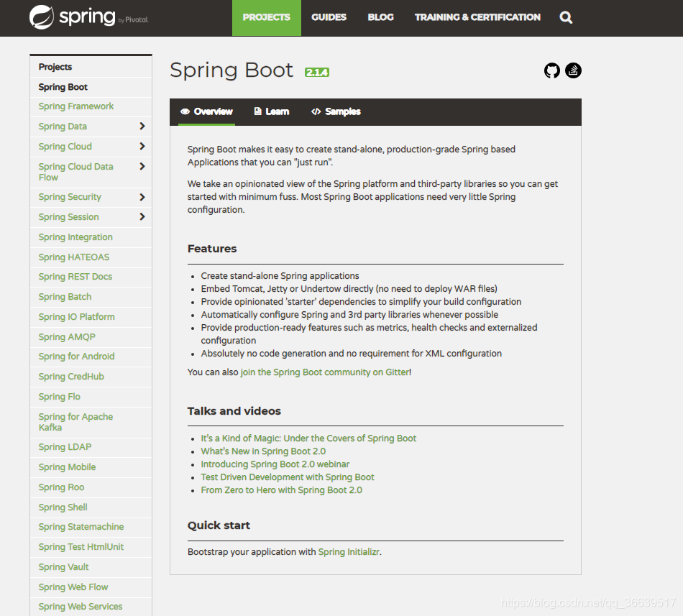This screenshot has width=683, height=616.
Task: Open Spring REST Docs in the sidebar
Action: pyautogui.click(x=75, y=277)
